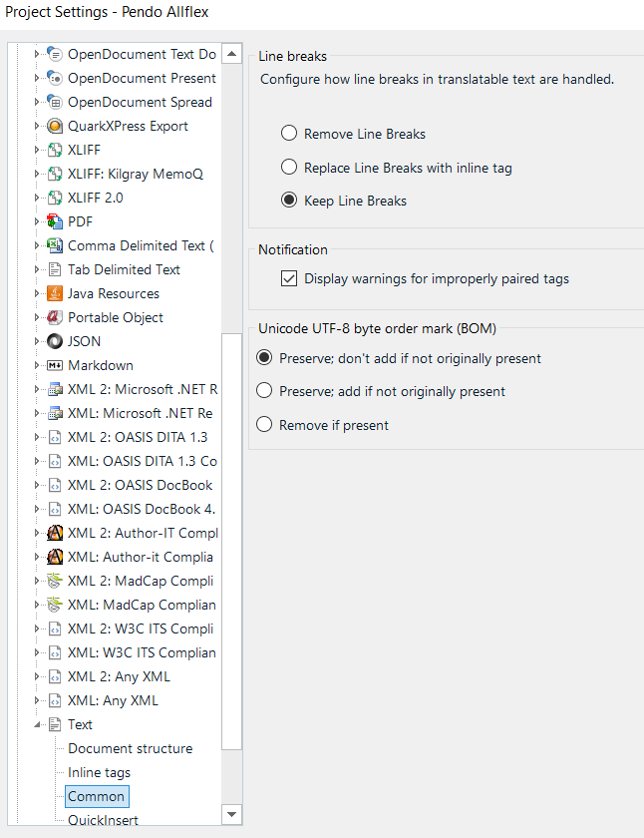Expand the QuarkXPress Export node
This screenshot has height=838, width=644.
(36, 126)
